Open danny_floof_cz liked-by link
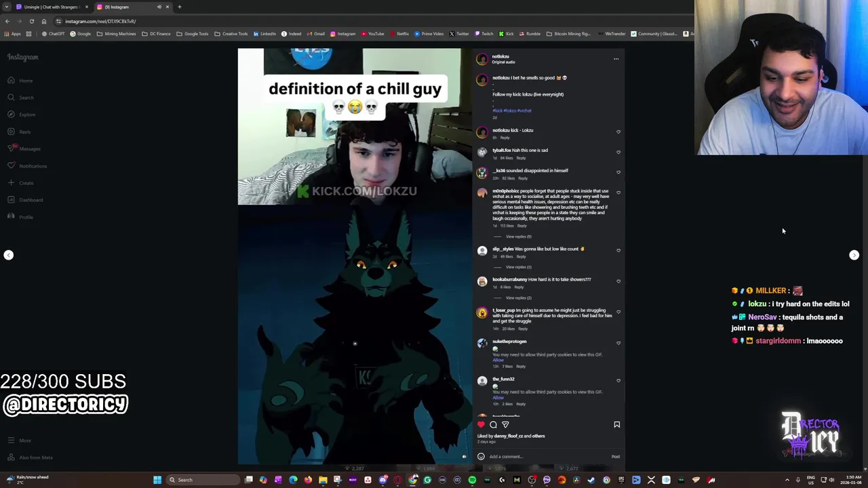The width and height of the screenshot is (868, 488). click(509, 436)
